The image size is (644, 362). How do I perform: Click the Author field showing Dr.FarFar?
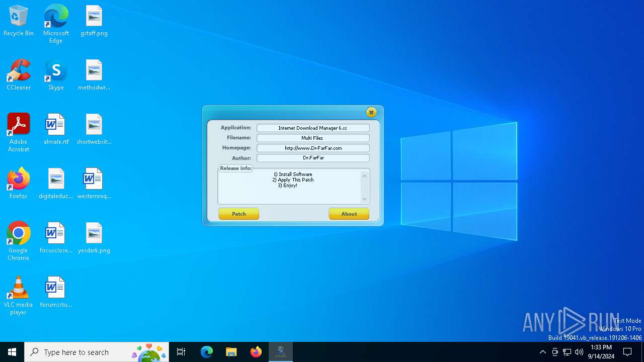313,158
